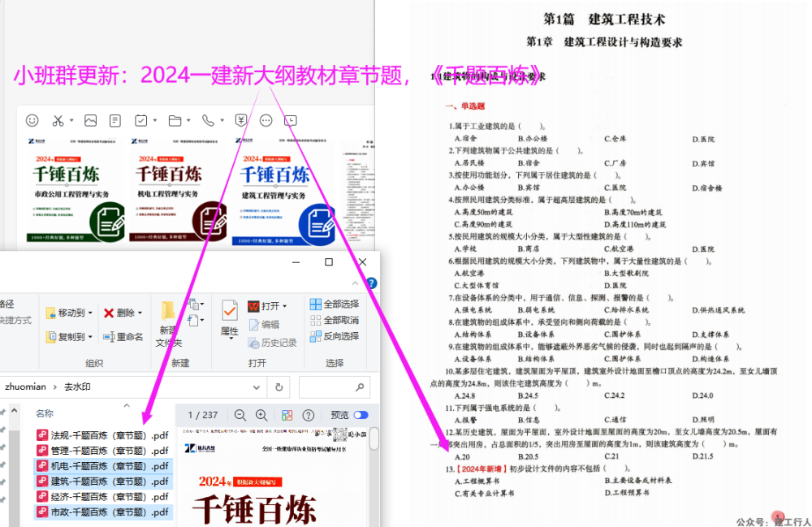Viewport: 812px width, 527px height.
Task: Create a new folder with 新建文件夹
Action: point(169,325)
